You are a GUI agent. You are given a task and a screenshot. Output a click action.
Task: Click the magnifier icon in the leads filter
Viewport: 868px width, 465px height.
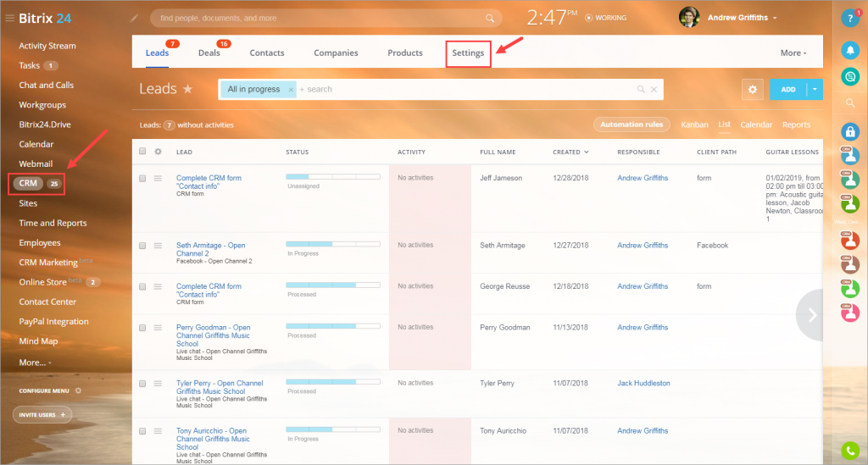pos(641,89)
